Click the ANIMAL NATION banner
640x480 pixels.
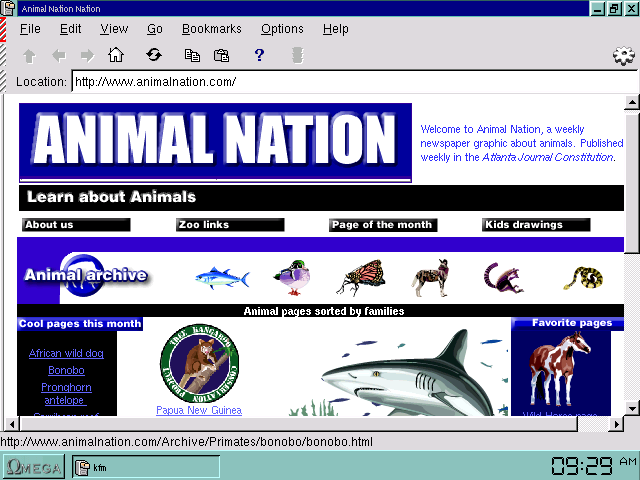(x=215, y=142)
